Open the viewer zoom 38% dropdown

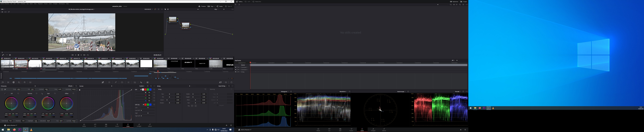click(x=3, y=9)
